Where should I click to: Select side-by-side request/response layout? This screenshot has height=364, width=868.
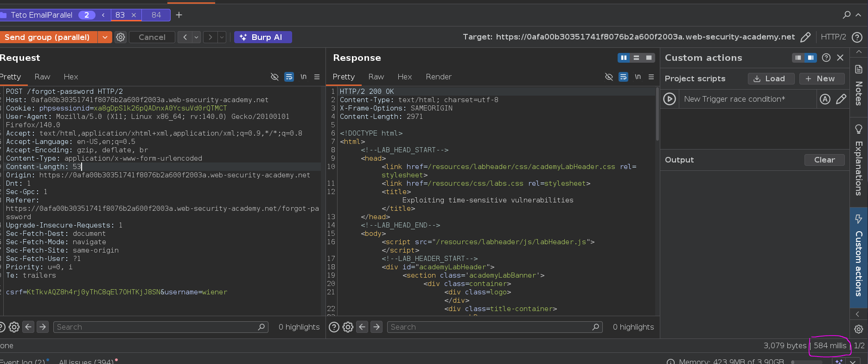click(x=624, y=58)
